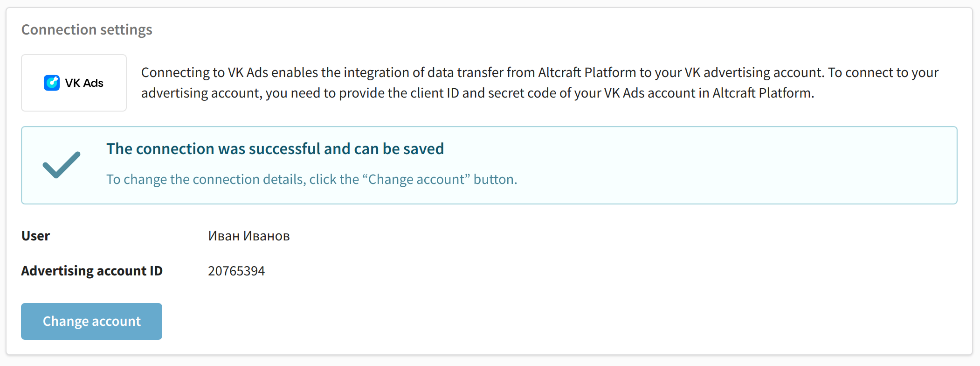Click the User field label

[x=35, y=236]
